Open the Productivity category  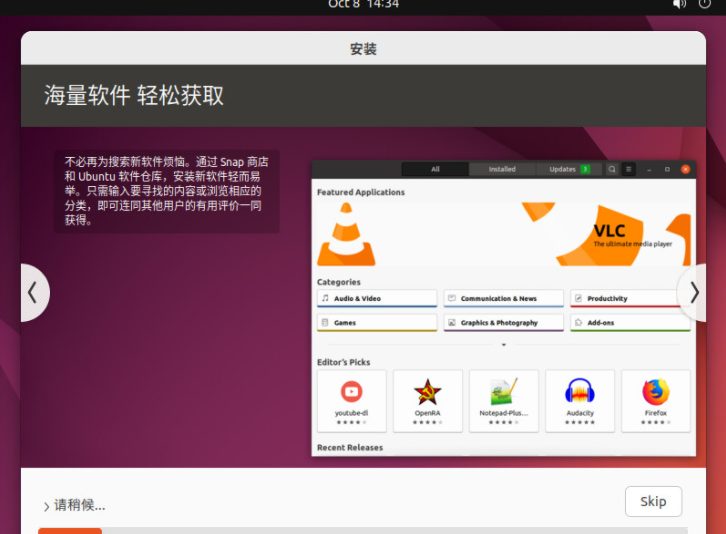pyautogui.click(x=630, y=298)
